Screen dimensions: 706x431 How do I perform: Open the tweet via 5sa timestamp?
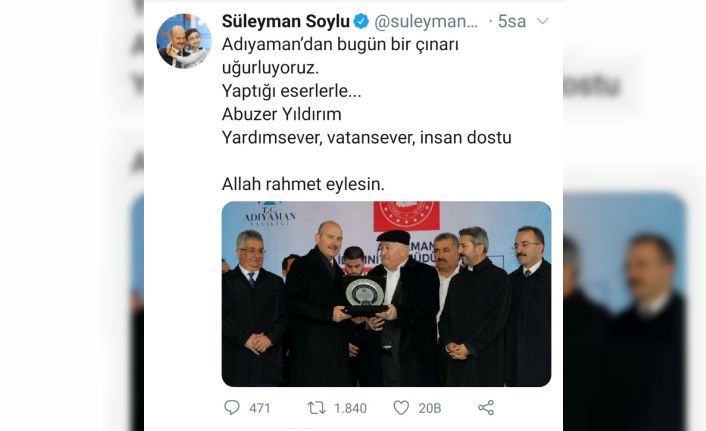click(x=512, y=22)
